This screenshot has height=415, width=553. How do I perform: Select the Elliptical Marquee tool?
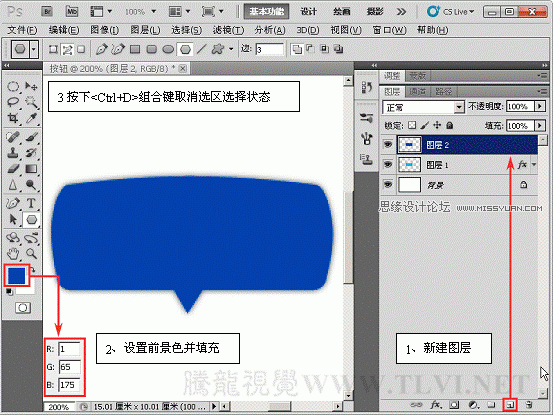click(x=13, y=86)
